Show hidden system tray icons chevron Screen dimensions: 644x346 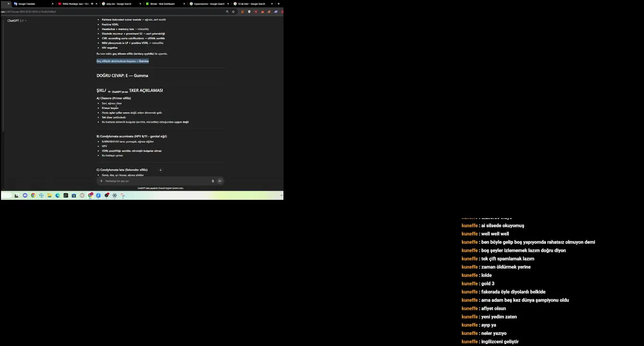[281, 196]
